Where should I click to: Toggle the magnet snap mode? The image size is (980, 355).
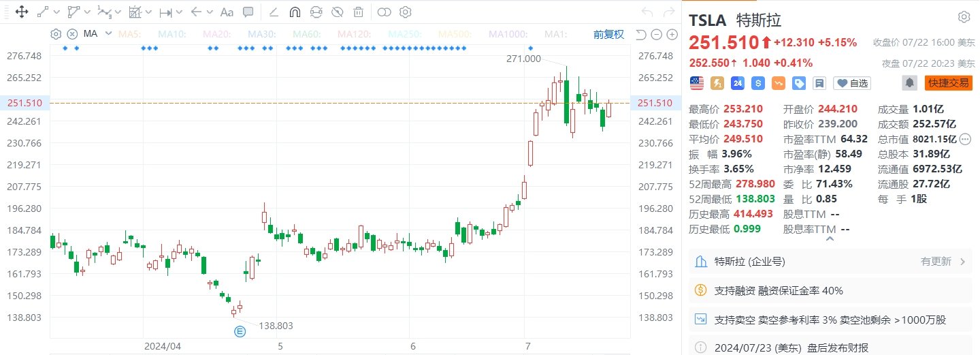tap(295, 12)
